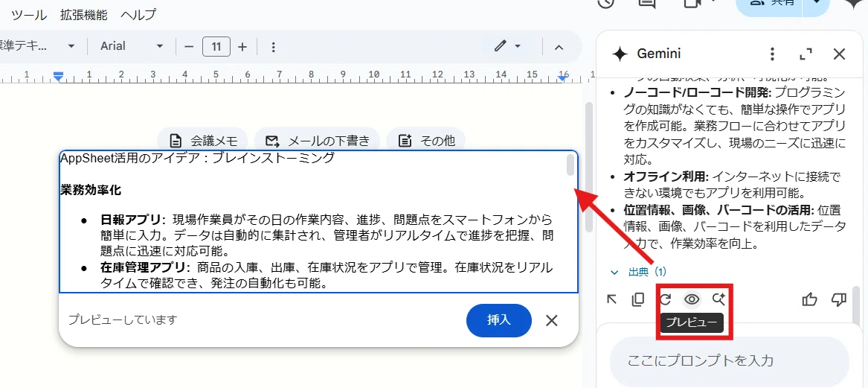This screenshot has width=868, height=388.
Task: Click the left indent marker on ruler
Action: (x=58, y=77)
